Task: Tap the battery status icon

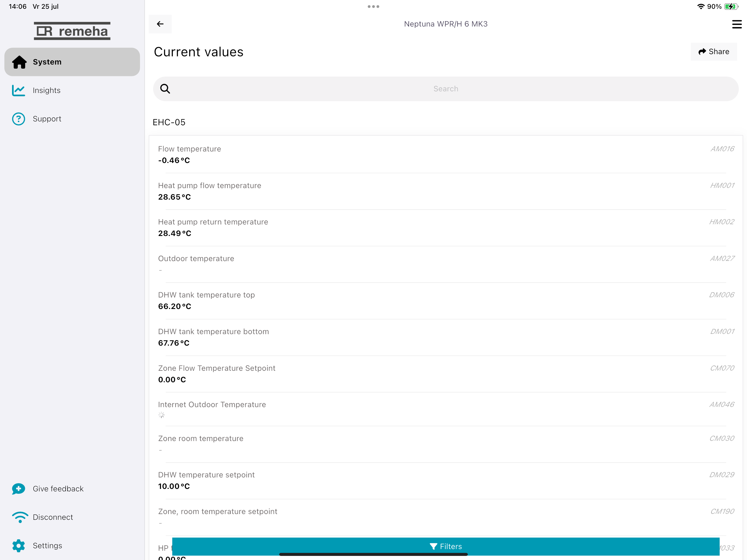Action: click(x=731, y=6)
